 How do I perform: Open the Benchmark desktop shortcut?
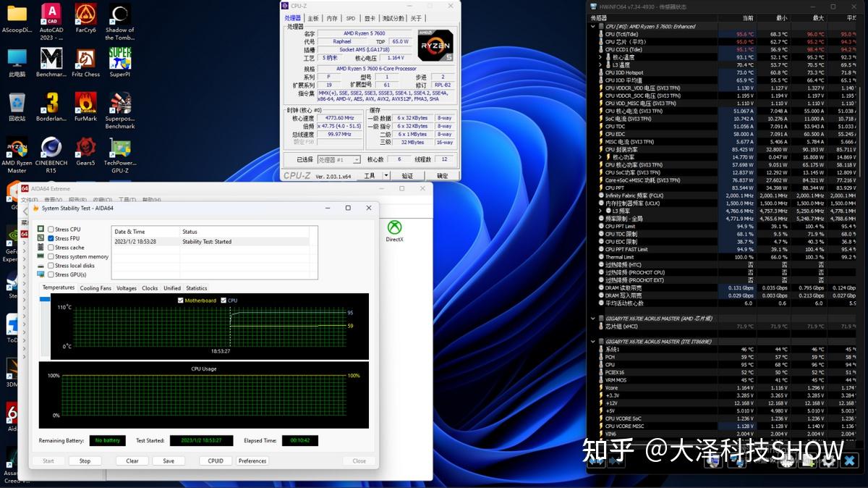point(51,63)
